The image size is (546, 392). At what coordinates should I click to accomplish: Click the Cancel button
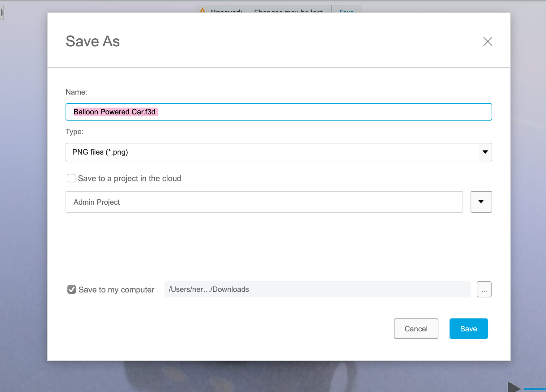coord(416,329)
